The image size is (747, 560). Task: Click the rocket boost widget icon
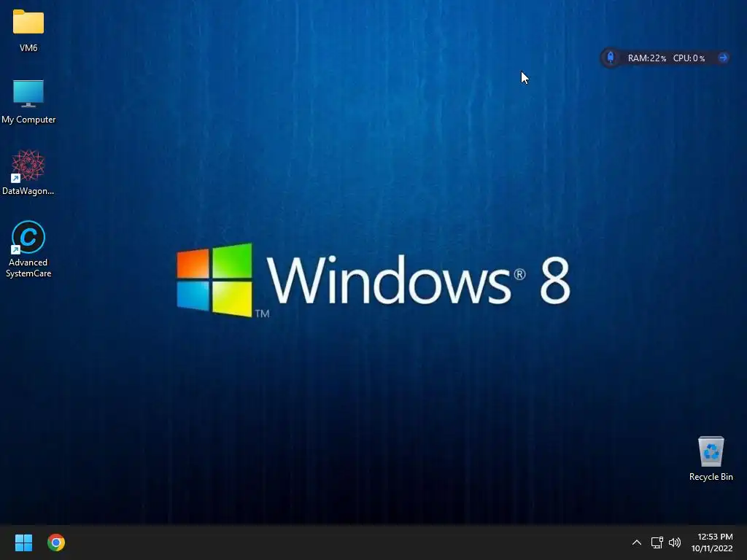pyautogui.click(x=611, y=58)
